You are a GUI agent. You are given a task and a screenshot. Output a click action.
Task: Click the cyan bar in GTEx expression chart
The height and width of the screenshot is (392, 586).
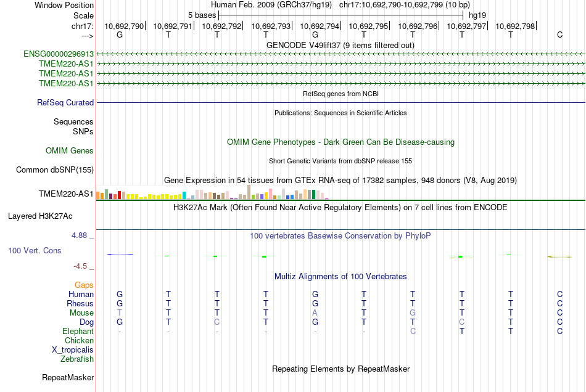point(184,195)
